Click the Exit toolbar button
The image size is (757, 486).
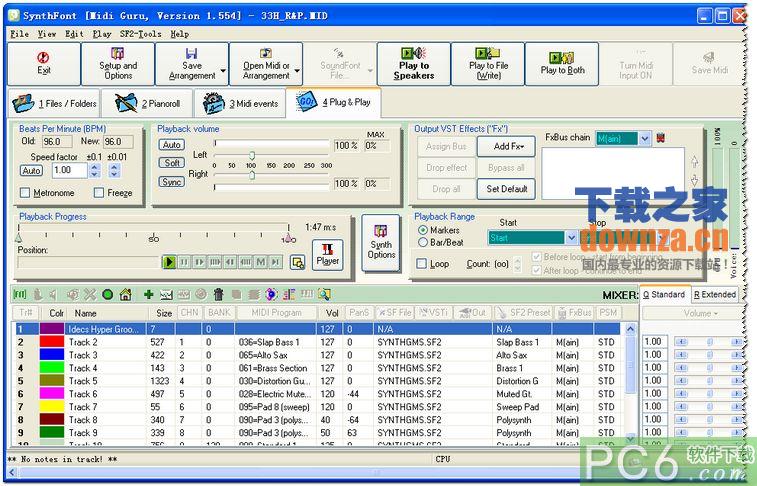44,64
